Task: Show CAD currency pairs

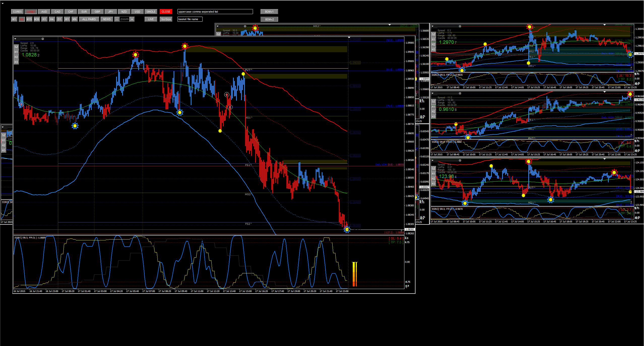Action: click(57, 12)
